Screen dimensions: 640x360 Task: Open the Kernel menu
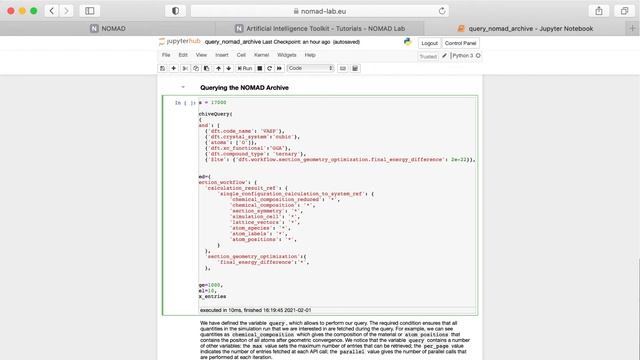coord(262,55)
